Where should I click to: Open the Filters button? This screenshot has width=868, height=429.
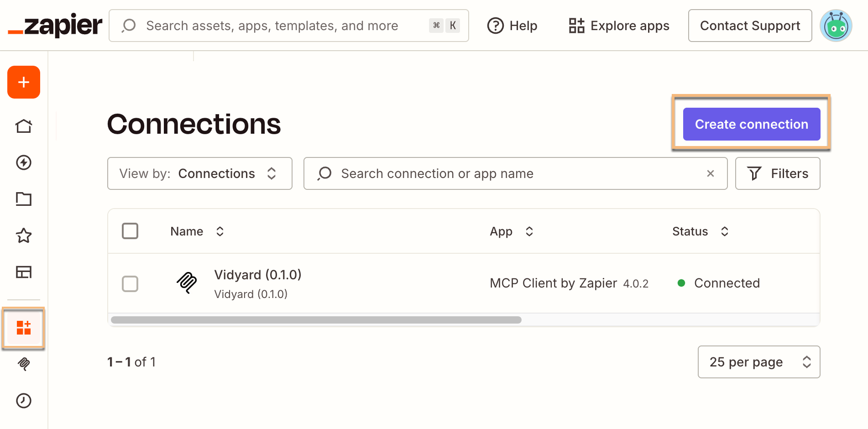coord(778,173)
